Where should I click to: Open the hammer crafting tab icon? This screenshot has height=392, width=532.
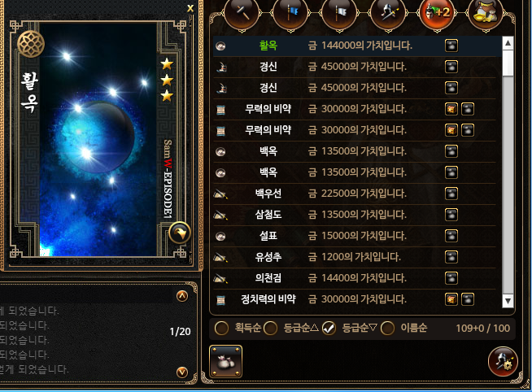(x=242, y=14)
